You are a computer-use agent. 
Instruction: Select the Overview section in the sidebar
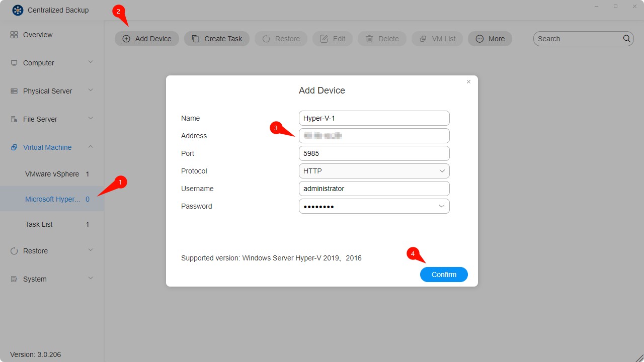pyautogui.click(x=38, y=35)
